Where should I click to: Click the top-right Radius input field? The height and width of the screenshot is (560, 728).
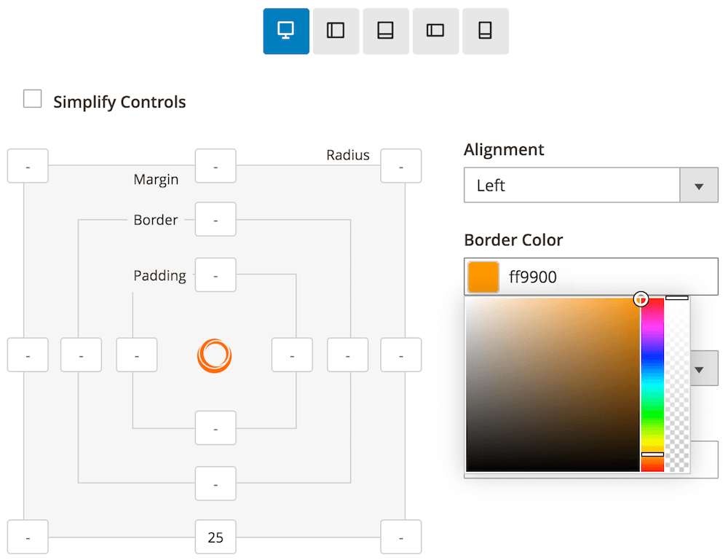(x=400, y=165)
